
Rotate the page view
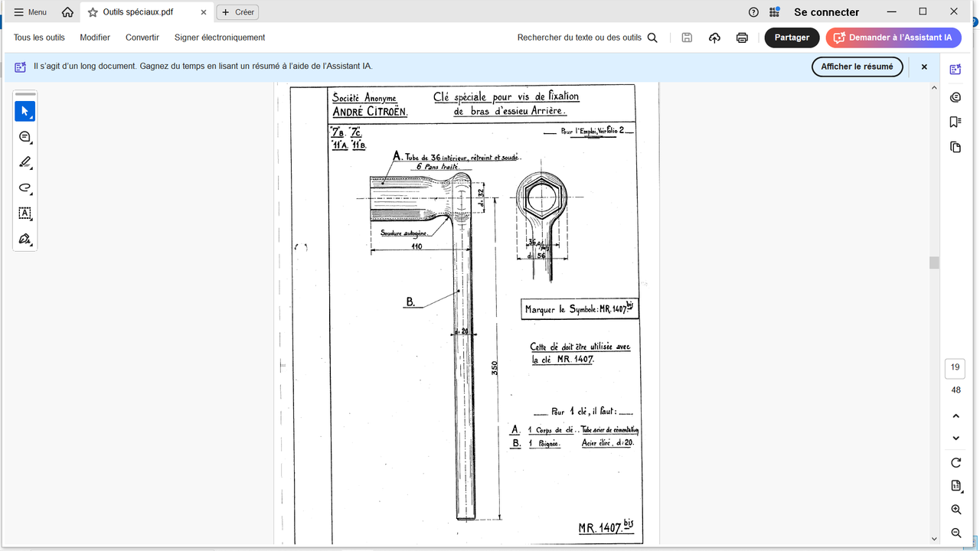click(955, 462)
